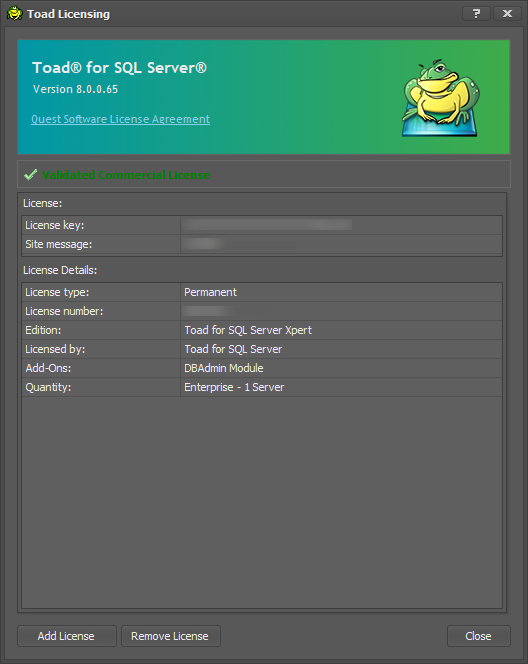
Task: Click the Add License button
Action: coord(66,636)
